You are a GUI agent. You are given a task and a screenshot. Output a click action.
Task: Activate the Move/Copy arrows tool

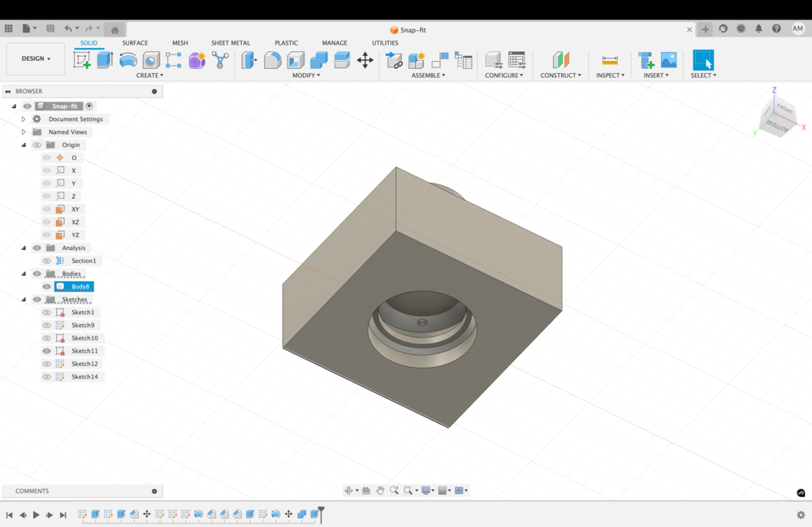[365, 60]
